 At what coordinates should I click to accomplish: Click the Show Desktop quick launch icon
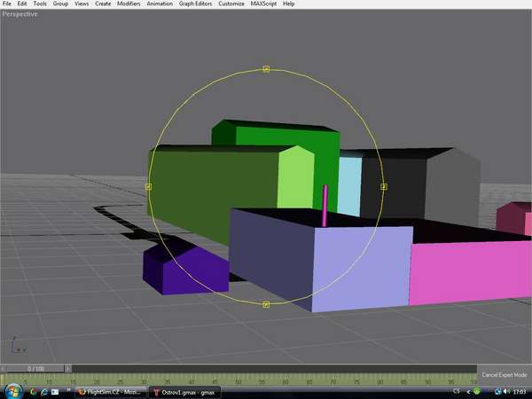click(55, 392)
